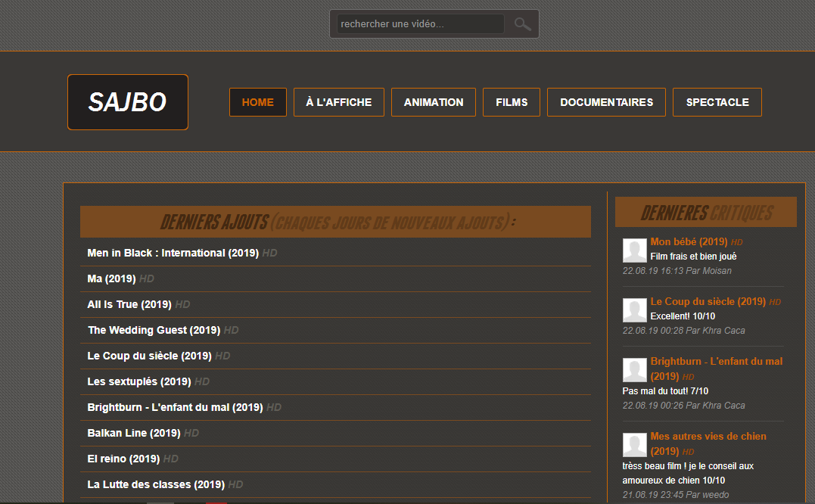815x504 pixels.
Task: Click the Brightburn review title in the Dernières Critiques panel
Action: pyautogui.click(x=716, y=369)
